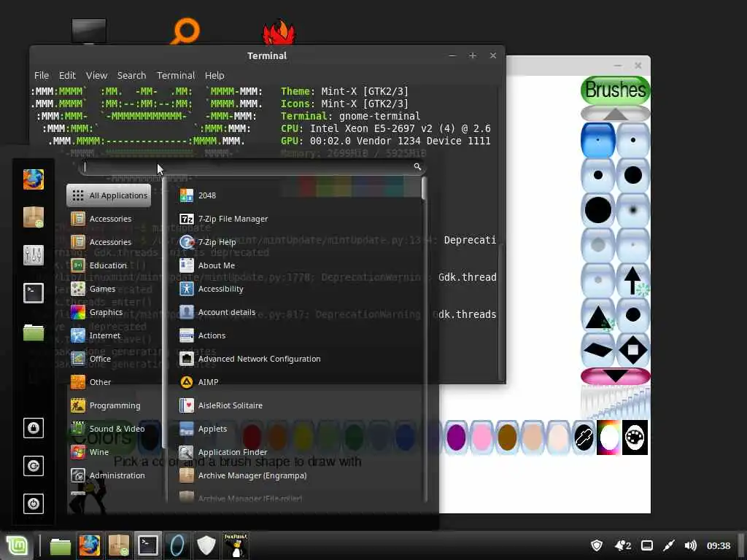
Task: Select the All Applications category
Action: point(109,195)
